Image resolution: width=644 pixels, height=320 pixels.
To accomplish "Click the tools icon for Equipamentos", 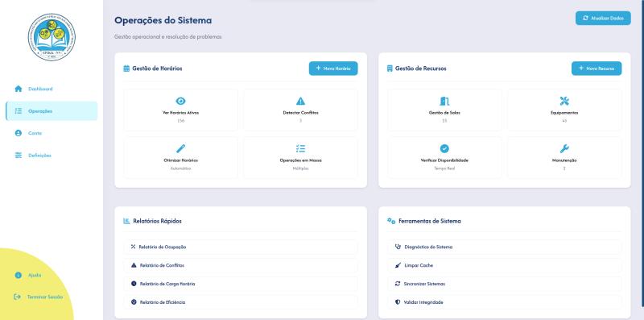I will 564,102.
